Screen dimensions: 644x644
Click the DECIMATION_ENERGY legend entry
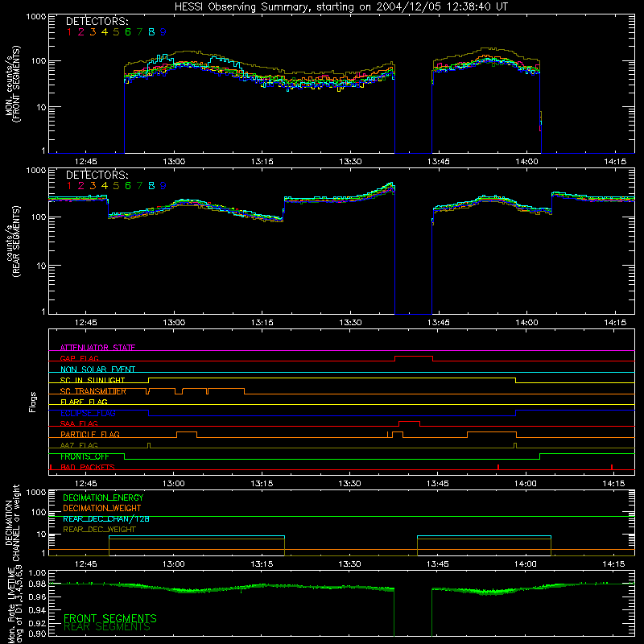tap(103, 497)
